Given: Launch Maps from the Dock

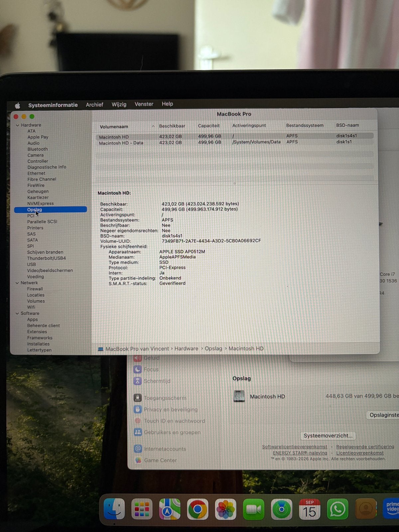Looking at the screenshot, I should (170, 509).
